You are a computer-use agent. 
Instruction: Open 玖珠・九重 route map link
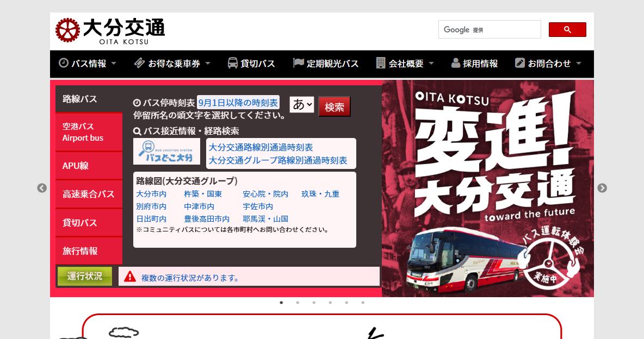(x=320, y=194)
